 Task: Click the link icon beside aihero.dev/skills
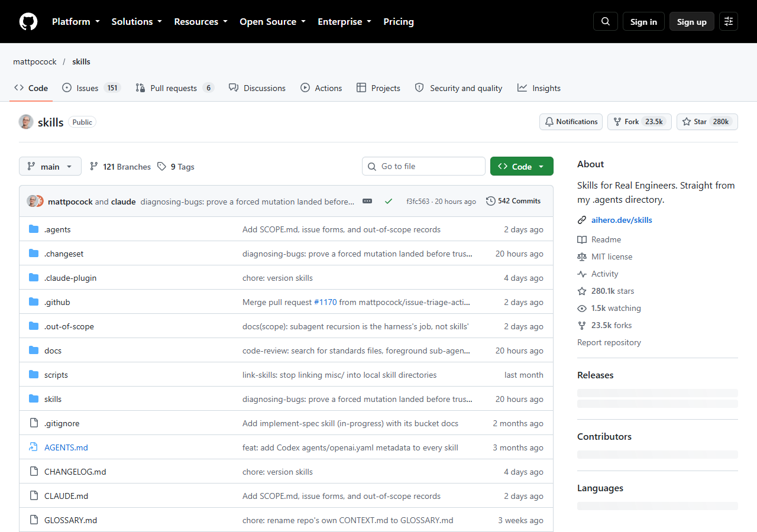coord(582,220)
